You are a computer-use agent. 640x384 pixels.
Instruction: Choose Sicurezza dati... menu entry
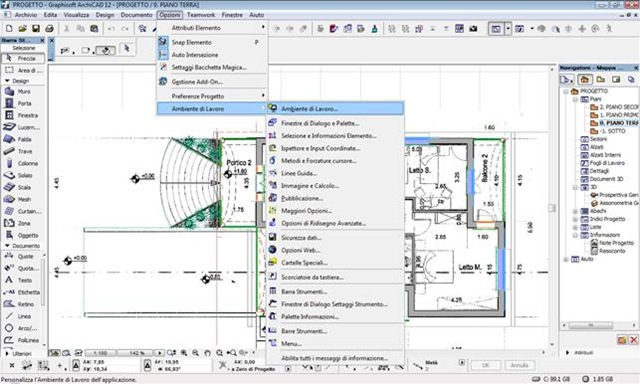tap(336, 238)
